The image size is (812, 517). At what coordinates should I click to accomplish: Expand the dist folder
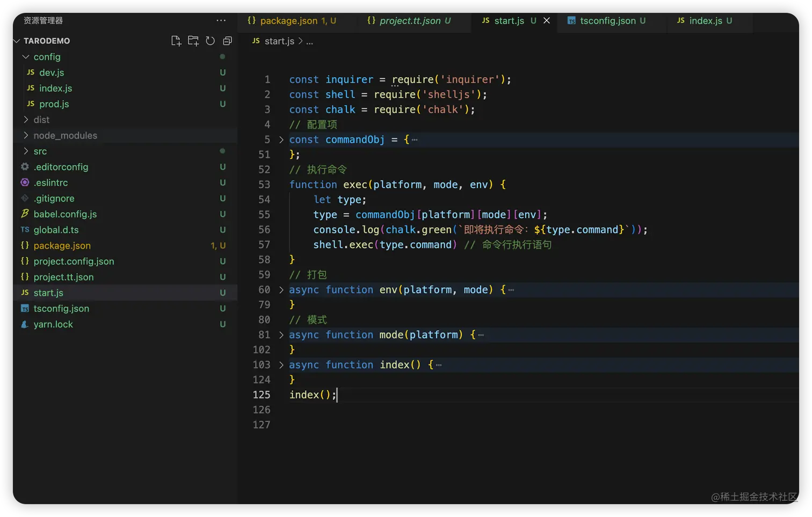(26, 120)
